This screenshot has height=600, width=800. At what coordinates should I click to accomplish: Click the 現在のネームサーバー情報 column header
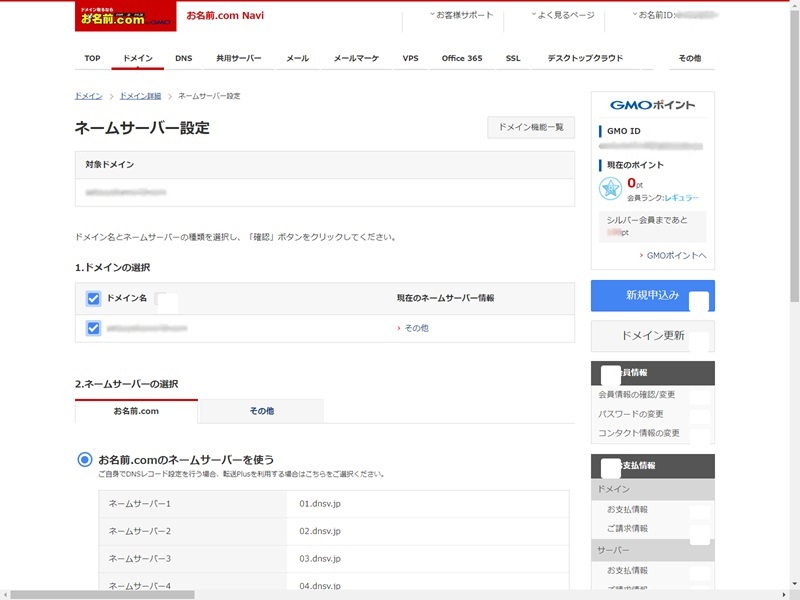[x=445, y=298]
